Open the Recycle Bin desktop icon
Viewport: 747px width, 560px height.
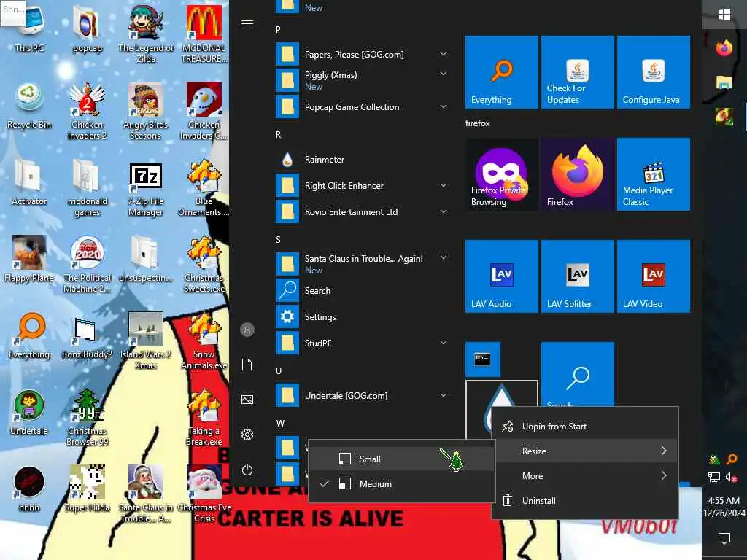tap(29, 106)
